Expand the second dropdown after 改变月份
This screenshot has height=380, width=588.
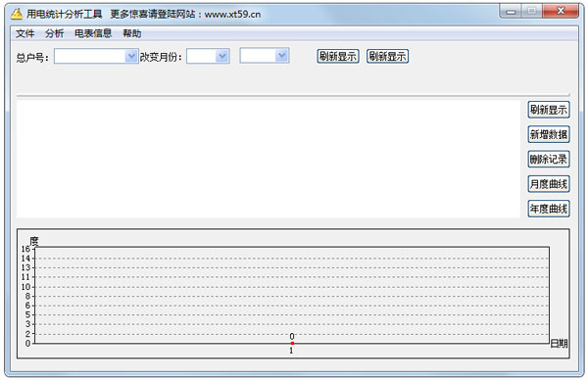281,56
